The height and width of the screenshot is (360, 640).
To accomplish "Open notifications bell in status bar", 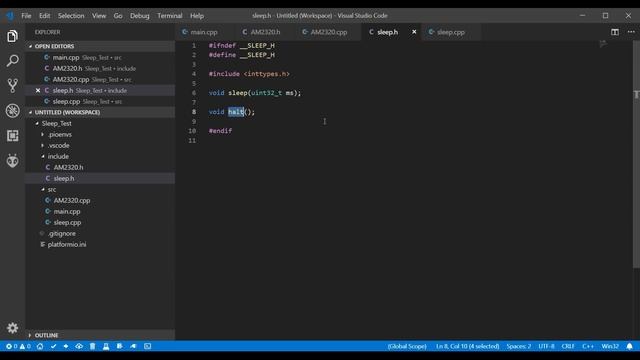I will [629, 346].
